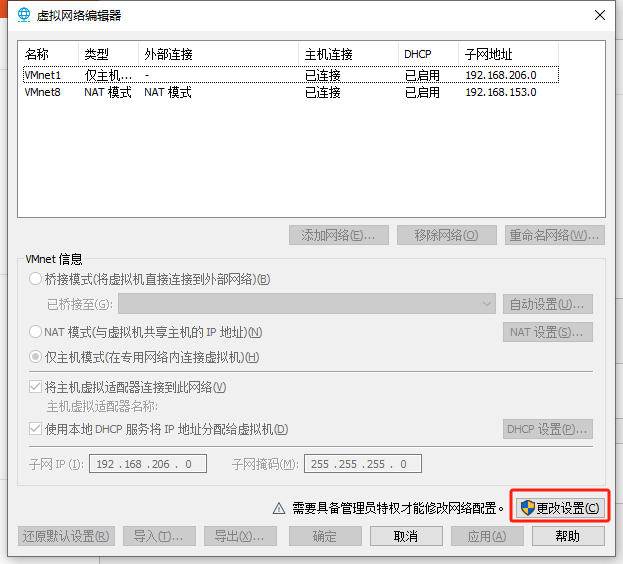Image resolution: width=623 pixels, height=564 pixels.
Task: Click 导入(T) button
Action: click(x=159, y=536)
